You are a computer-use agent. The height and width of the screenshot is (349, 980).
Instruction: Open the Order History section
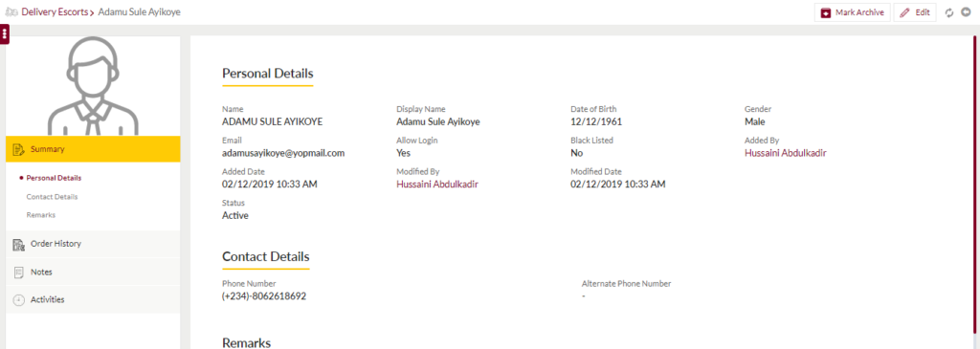(x=93, y=244)
